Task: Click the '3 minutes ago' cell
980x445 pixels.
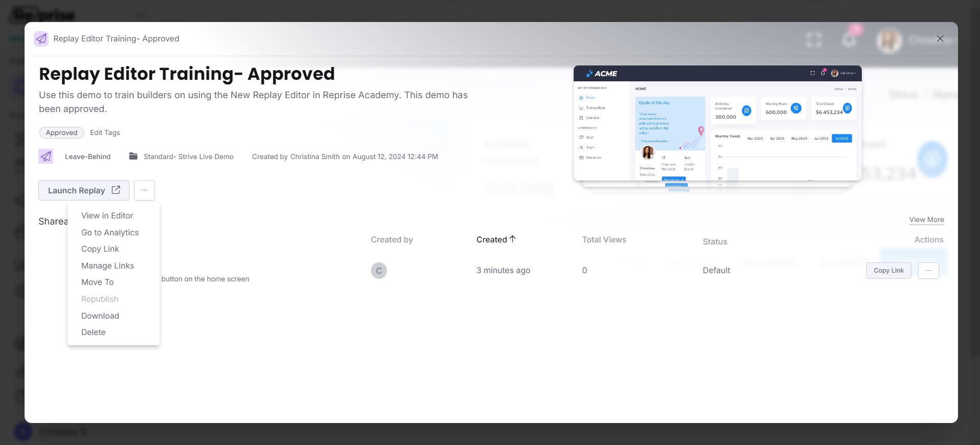Action: [503, 271]
